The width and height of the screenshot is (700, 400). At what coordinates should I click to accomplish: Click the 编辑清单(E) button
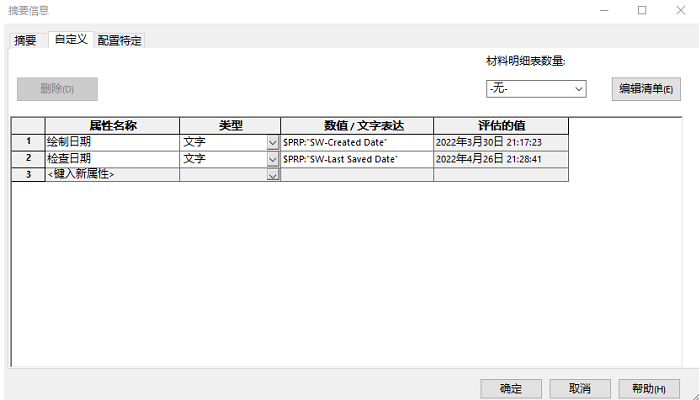pyautogui.click(x=646, y=89)
